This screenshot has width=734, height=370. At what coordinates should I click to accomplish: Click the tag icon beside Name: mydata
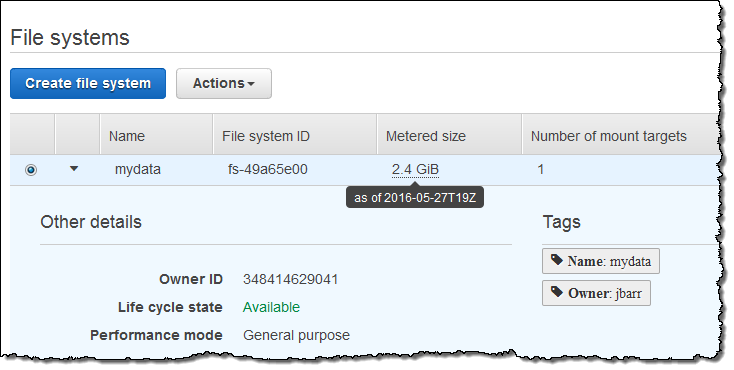(557, 260)
